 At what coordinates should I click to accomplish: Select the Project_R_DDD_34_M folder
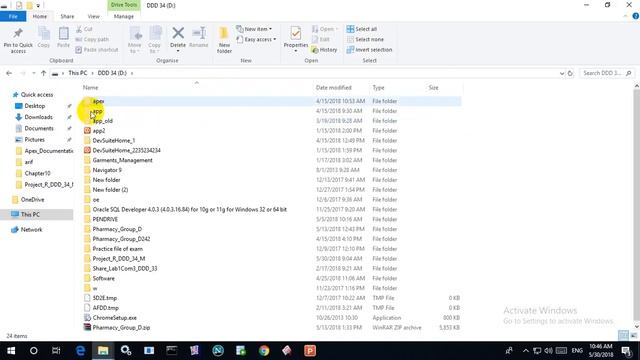(x=119, y=258)
